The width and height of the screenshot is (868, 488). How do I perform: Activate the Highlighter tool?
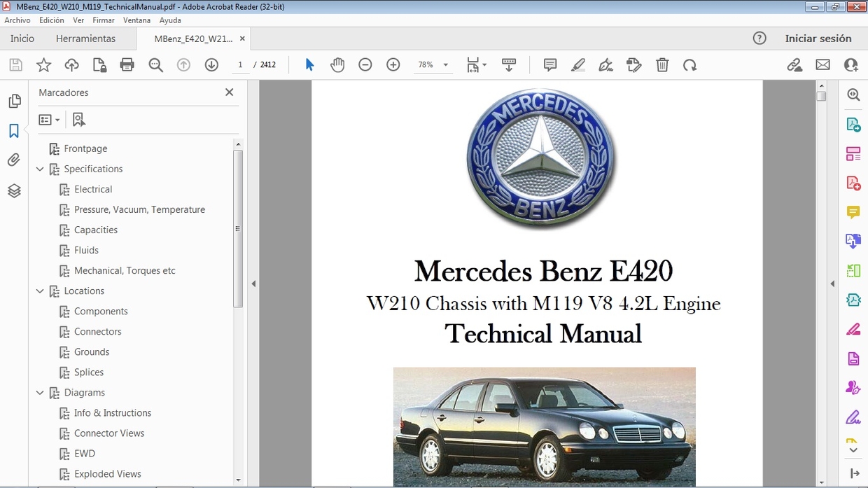point(577,64)
